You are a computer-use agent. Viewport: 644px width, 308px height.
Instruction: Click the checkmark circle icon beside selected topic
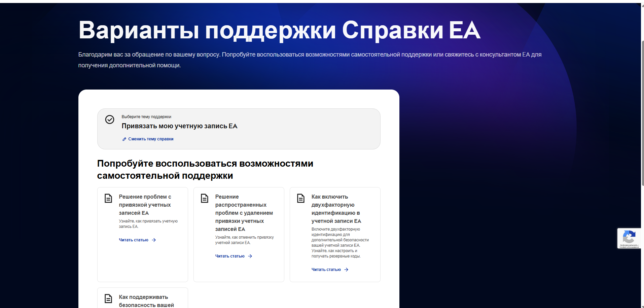pos(110,119)
